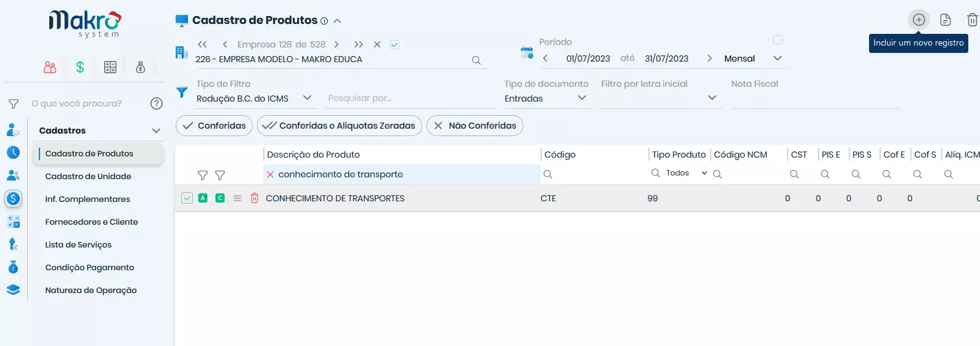Search company magnifier icon
Image resolution: width=980 pixels, height=346 pixels.
point(476,60)
